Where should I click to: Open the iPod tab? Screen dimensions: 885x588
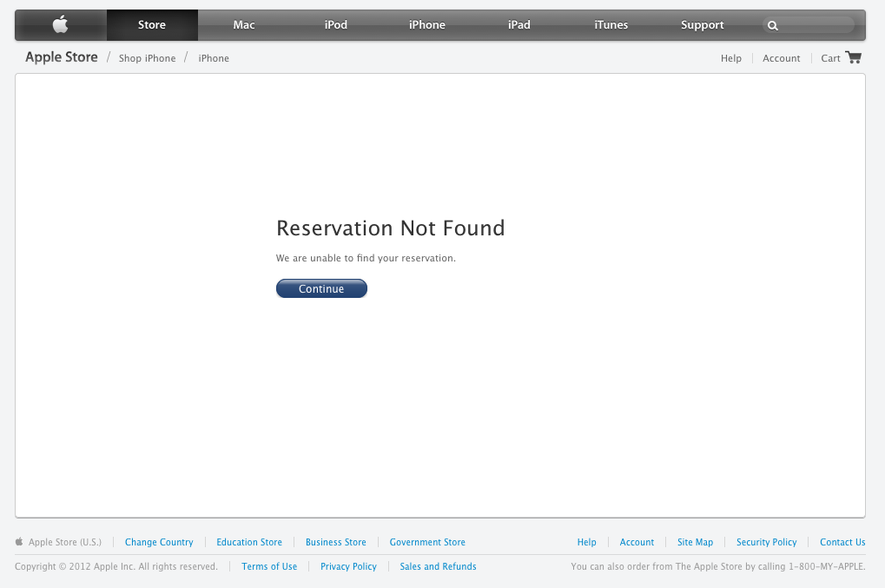[x=336, y=25]
